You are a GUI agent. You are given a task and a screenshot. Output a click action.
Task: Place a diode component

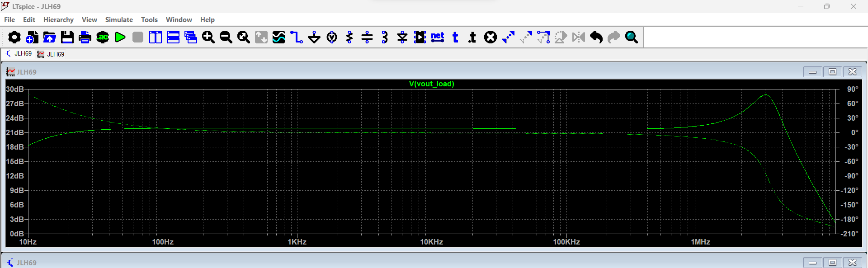[x=402, y=37]
